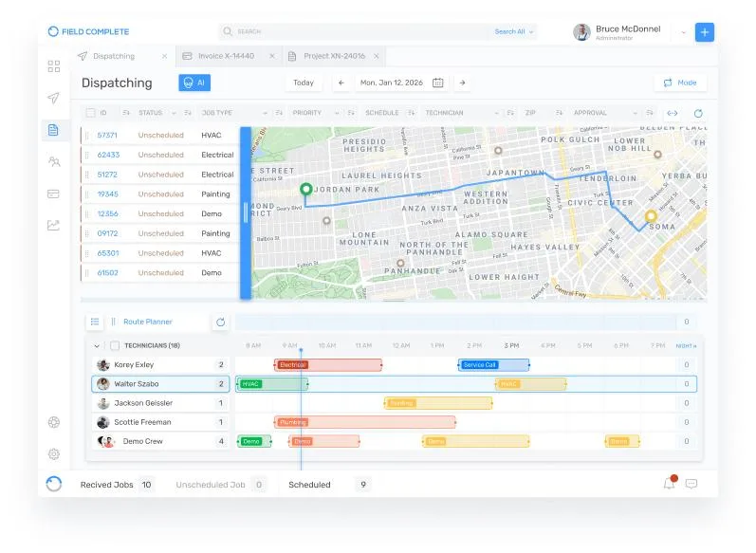Select the Demo Crew technician row
This screenshot has width=756, height=553.
tap(160, 442)
